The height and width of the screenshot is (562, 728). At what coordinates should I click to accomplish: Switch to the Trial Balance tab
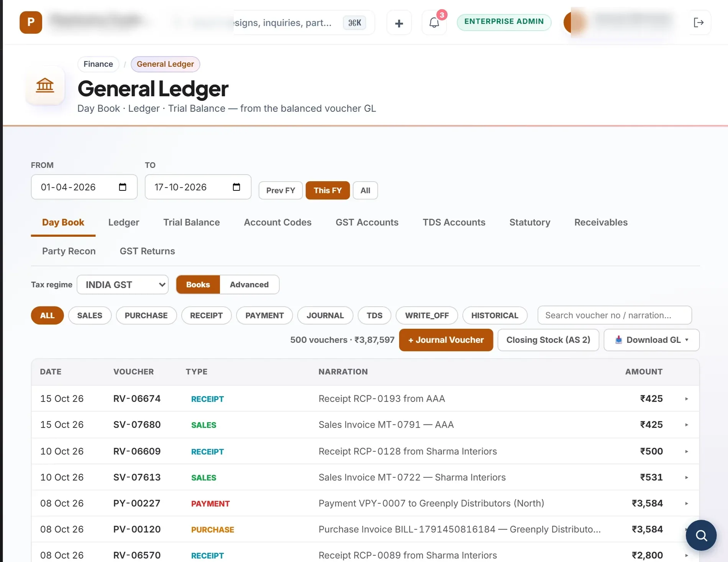click(192, 222)
